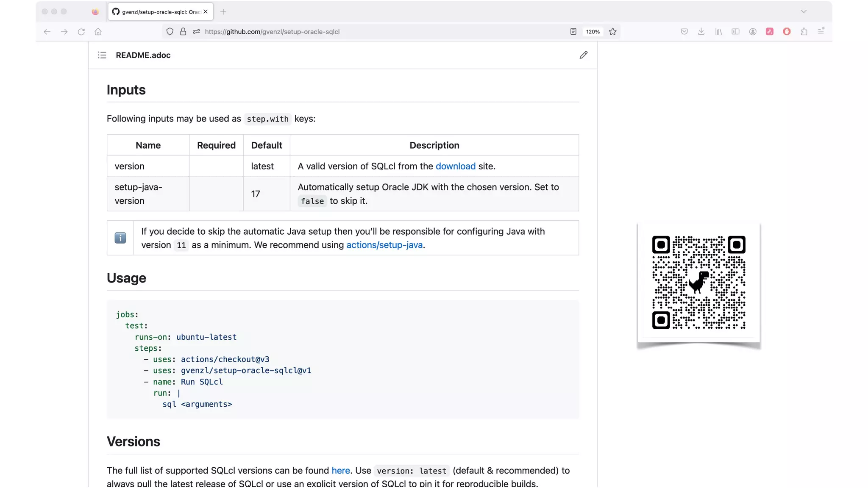Click the QR code image with dinosaur
868x488 pixels.
(x=698, y=283)
